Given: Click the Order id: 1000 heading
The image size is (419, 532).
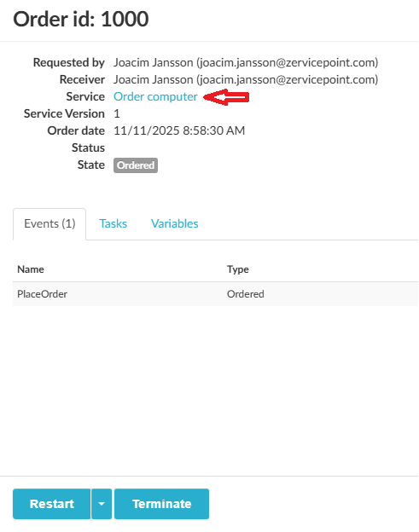Looking at the screenshot, I should [81, 19].
